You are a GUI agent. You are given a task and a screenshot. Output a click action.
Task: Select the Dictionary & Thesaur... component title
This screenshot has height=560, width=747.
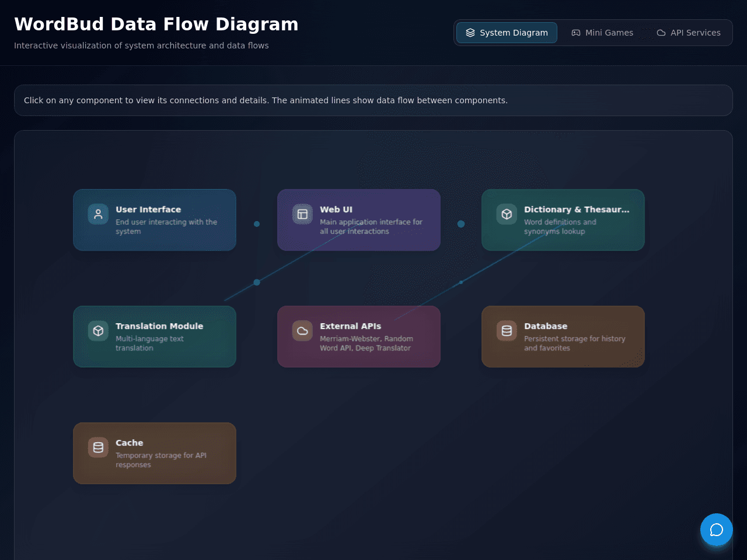[577, 209]
